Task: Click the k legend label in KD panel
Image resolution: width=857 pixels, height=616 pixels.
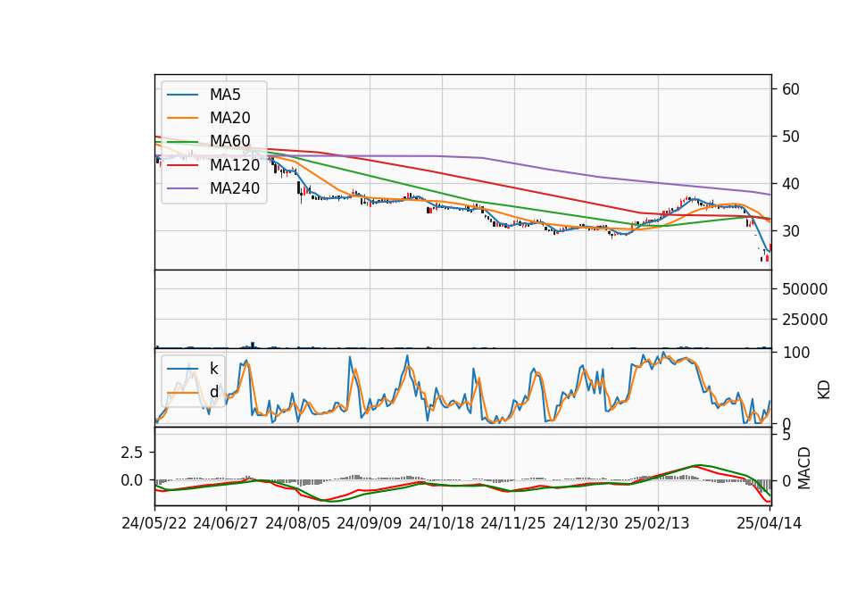Action: pyautogui.click(x=213, y=369)
